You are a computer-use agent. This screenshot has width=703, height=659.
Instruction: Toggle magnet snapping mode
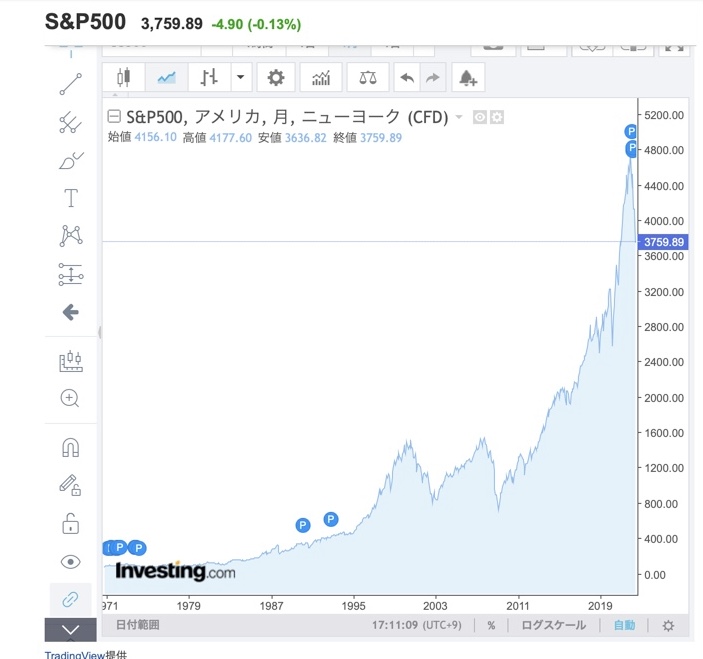[x=70, y=447]
